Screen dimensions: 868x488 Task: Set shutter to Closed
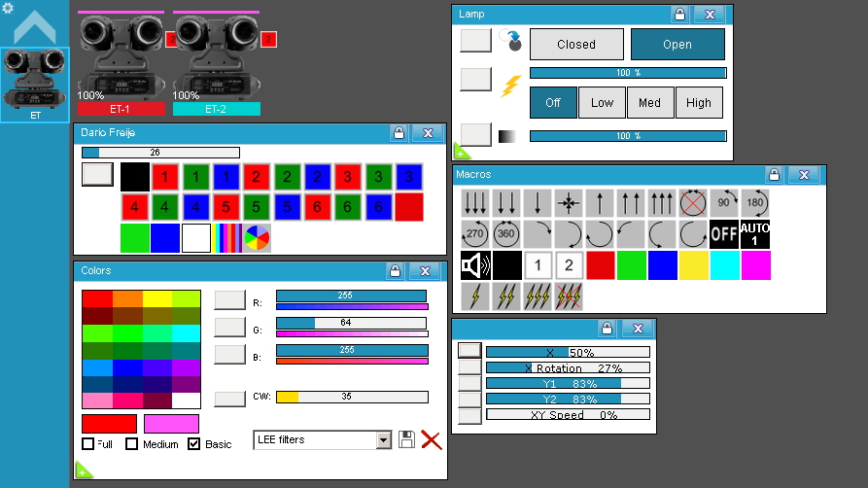(576, 45)
